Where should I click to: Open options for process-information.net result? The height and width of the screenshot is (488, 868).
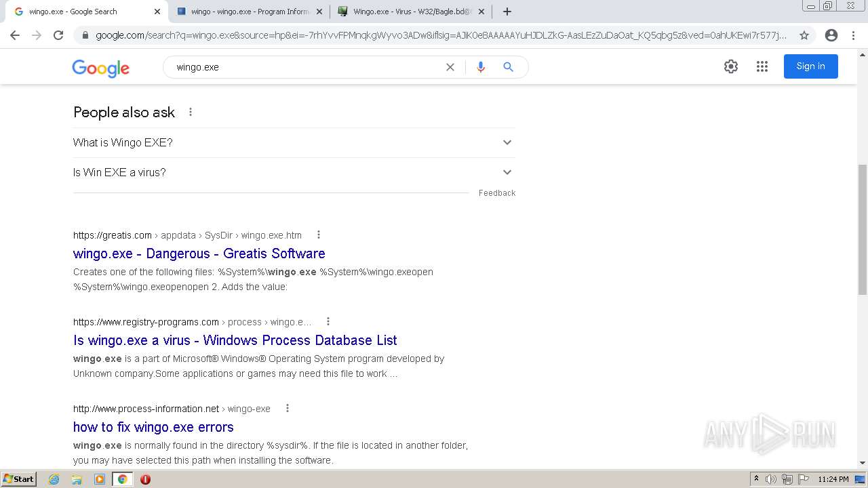pos(288,408)
